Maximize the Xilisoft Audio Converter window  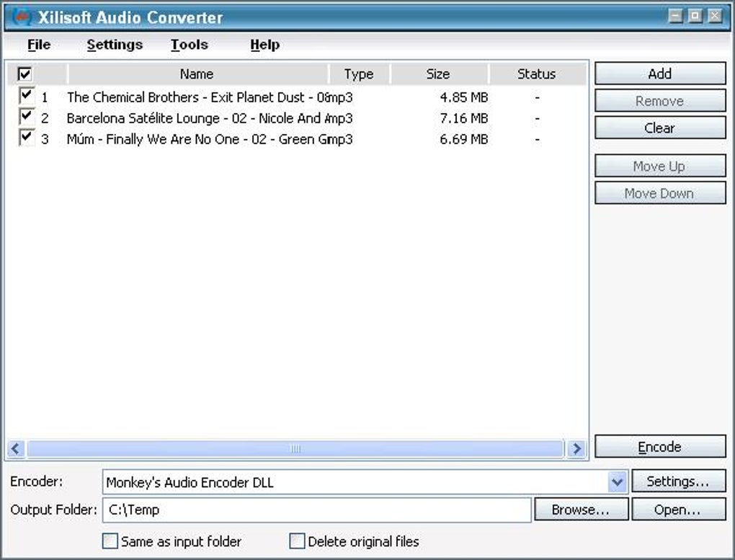(695, 16)
